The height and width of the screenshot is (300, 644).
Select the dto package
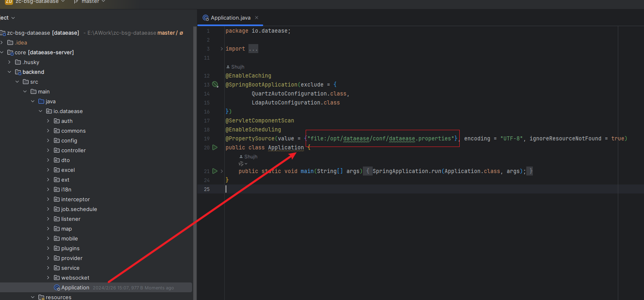(65, 160)
